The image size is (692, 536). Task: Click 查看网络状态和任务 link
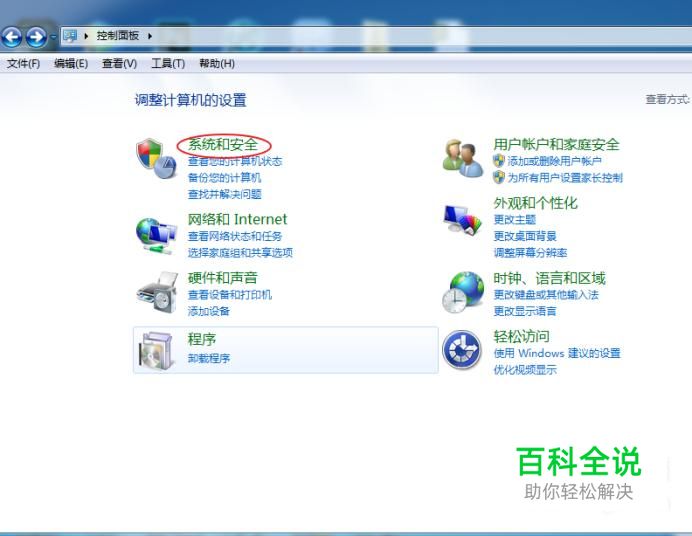(x=235, y=236)
